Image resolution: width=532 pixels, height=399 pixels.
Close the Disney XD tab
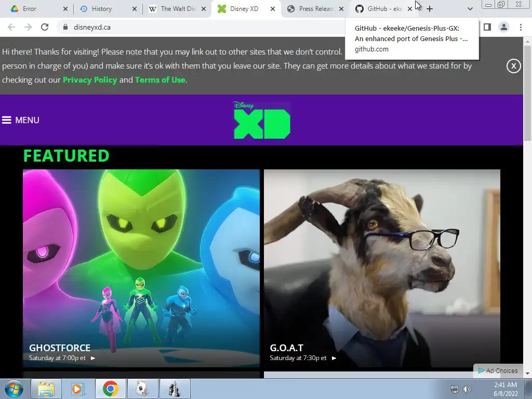click(x=272, y=9)
